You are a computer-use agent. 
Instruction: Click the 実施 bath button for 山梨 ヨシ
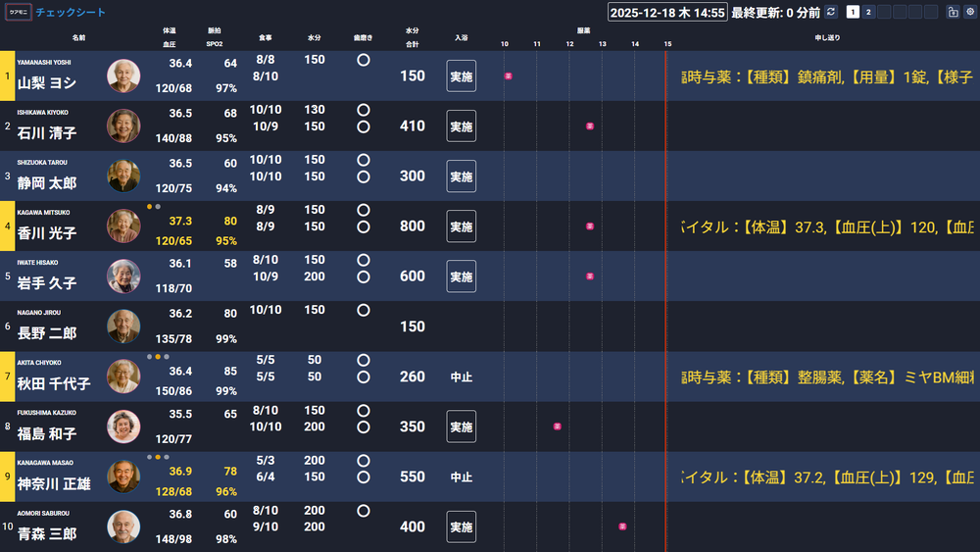point(462,76)
